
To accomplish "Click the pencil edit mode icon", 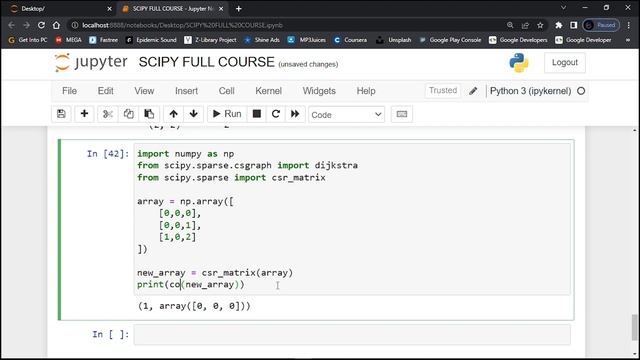I will click(473, 91).
